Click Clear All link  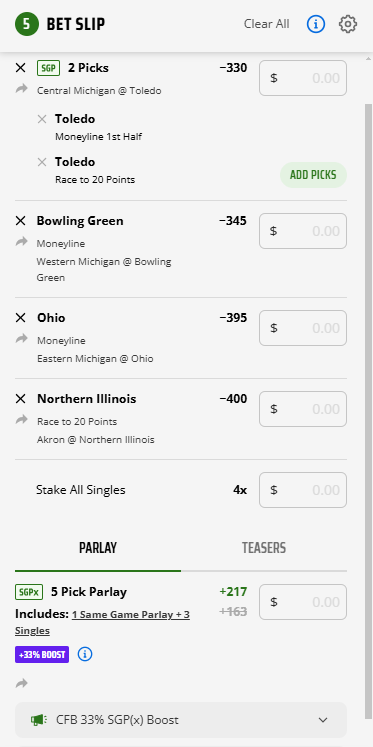[x=266, y=24]
